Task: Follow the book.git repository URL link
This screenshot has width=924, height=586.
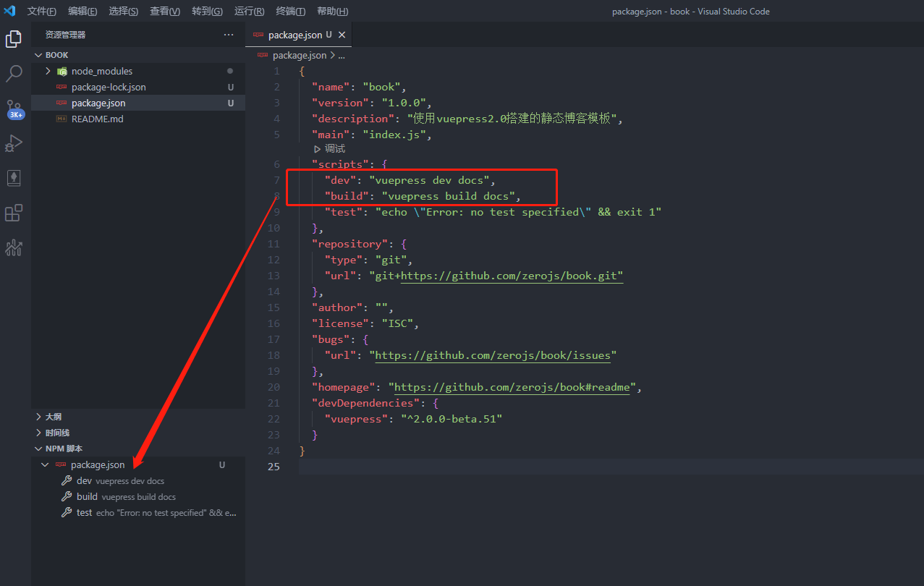Action: click(512, 276)
